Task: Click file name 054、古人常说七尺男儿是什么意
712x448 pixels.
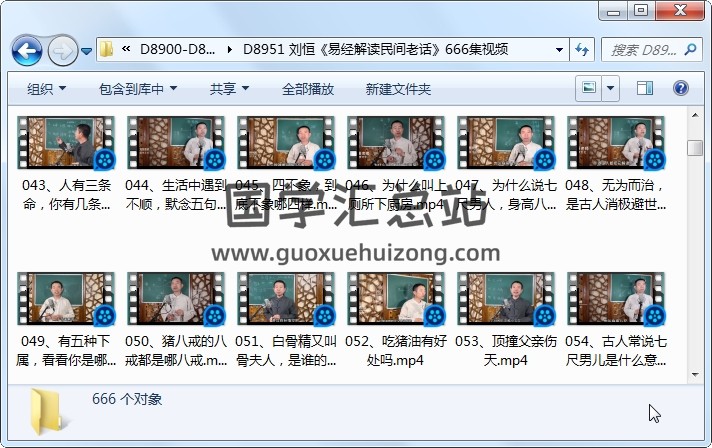Action: click(x=616, y=351)
